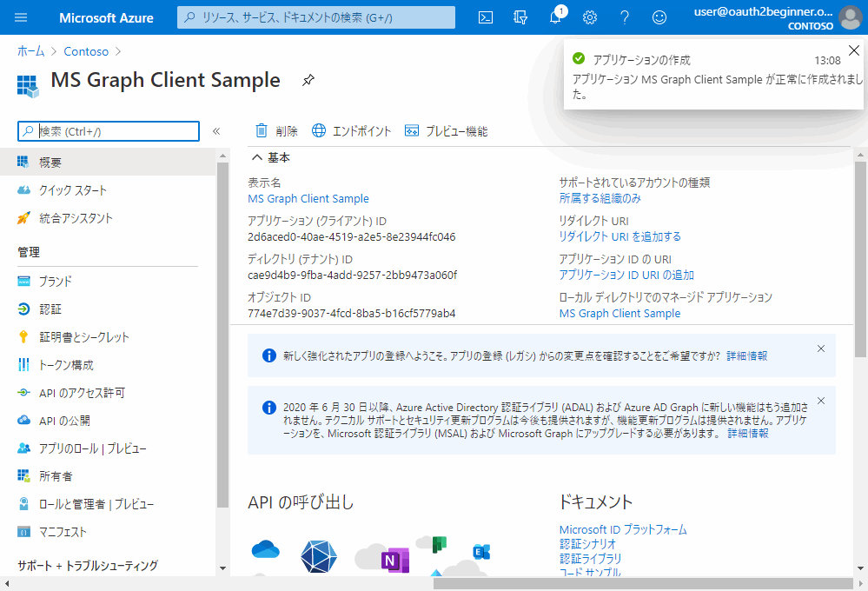Click アプリケーション ID URI の追加 link
The width and height of the screenshot is (868, 591).
626,275
